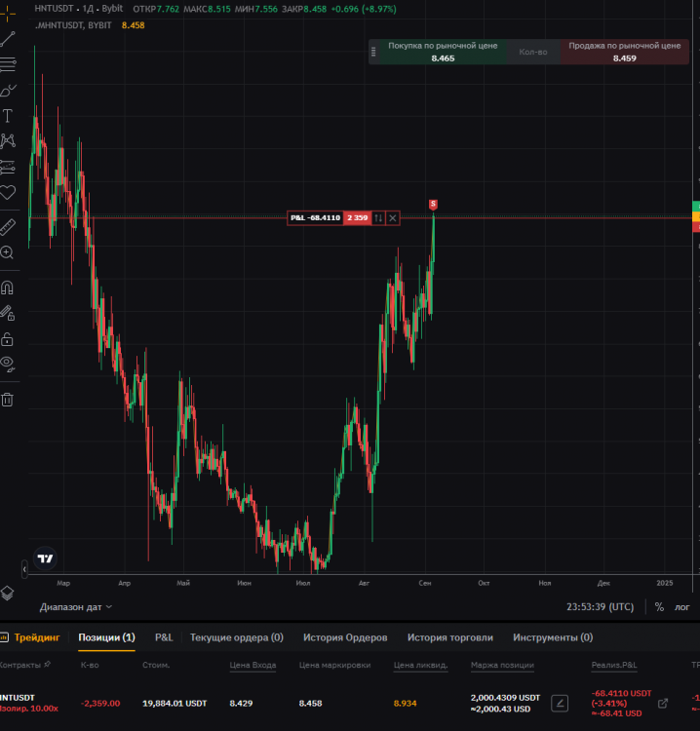Activate the zoom in tool

[8, 252]
